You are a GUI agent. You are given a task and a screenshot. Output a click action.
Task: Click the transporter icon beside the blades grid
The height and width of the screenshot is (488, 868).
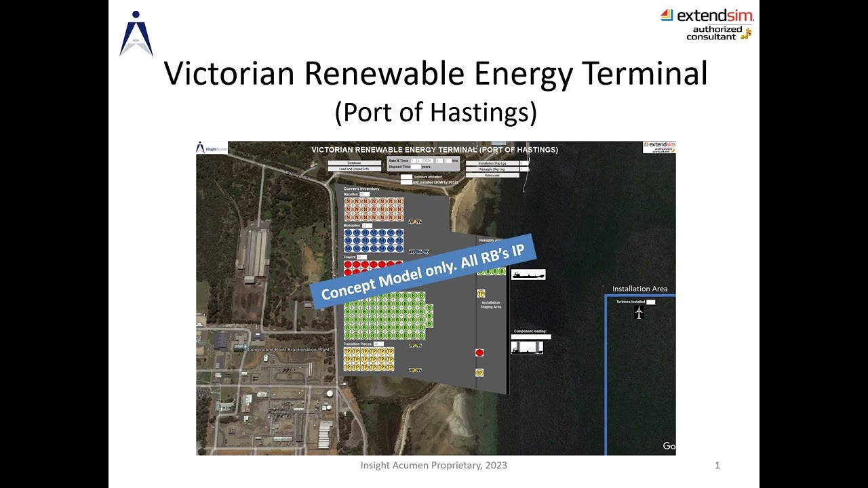[x=415, y=346]
